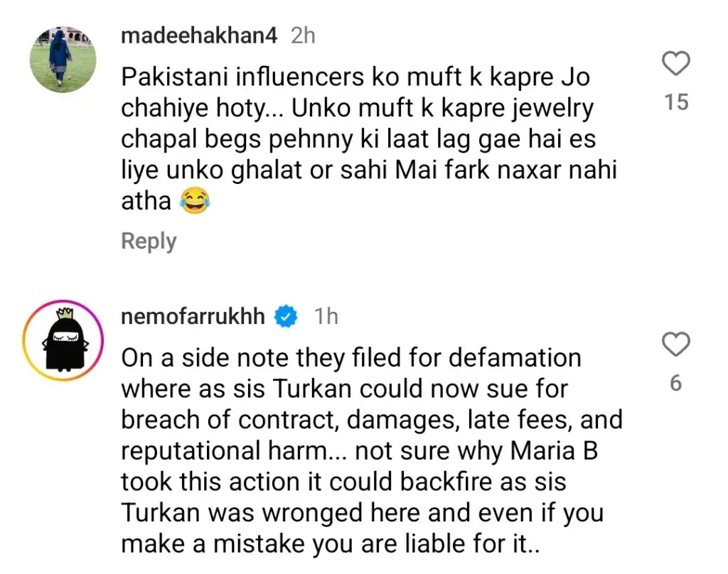Click the 2h timestamp beside madeehakhan4
Image resolution: width=728 pixels, height=574 pixels.
click(303, 36)
